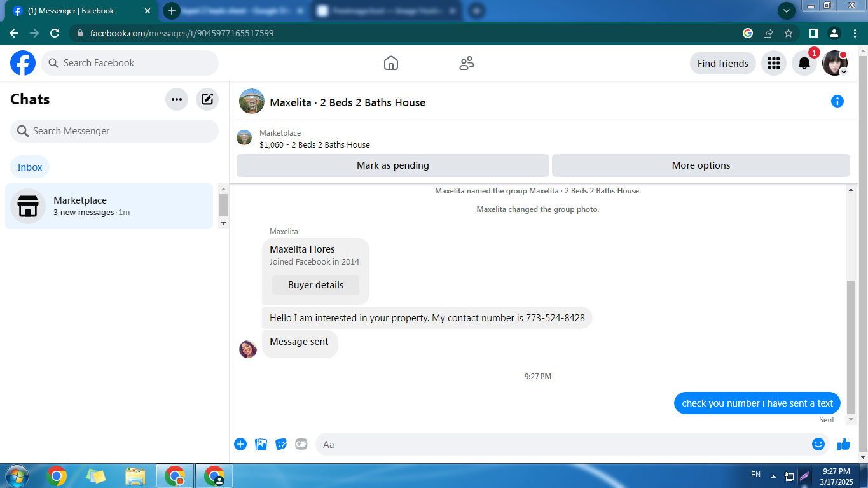Click the facebook.com address bar
Viewport: 868px width, 488px height.
(x=404, y=33)
